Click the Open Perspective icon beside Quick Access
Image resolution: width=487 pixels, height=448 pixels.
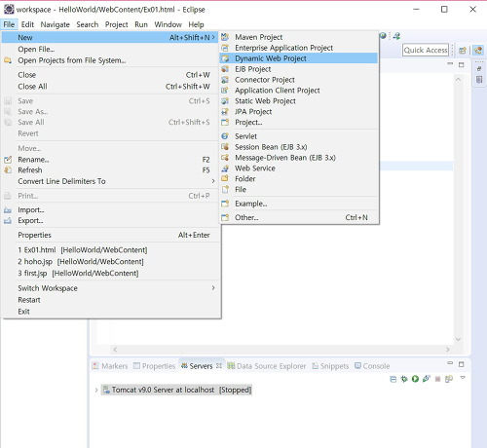click(x=463, y=51)
